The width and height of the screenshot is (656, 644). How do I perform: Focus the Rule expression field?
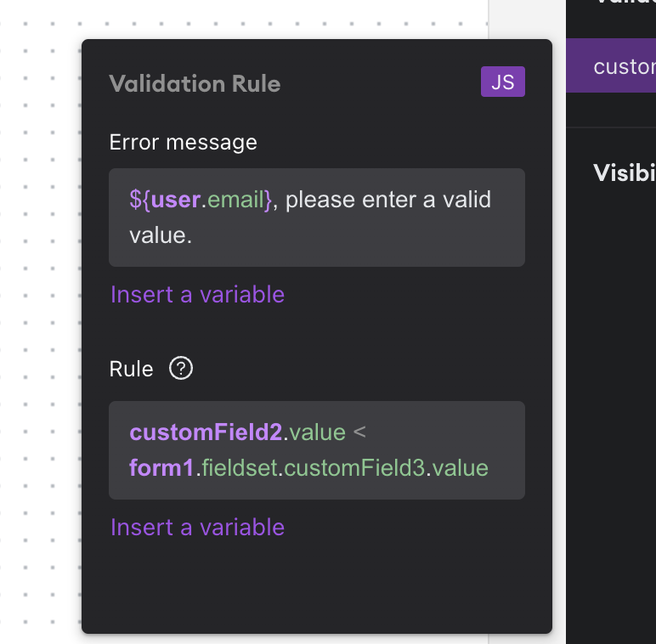(x=317, y=450)
